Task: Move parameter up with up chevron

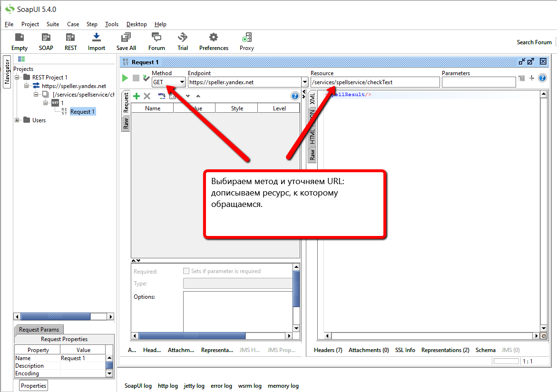Action: click(198, 96)
